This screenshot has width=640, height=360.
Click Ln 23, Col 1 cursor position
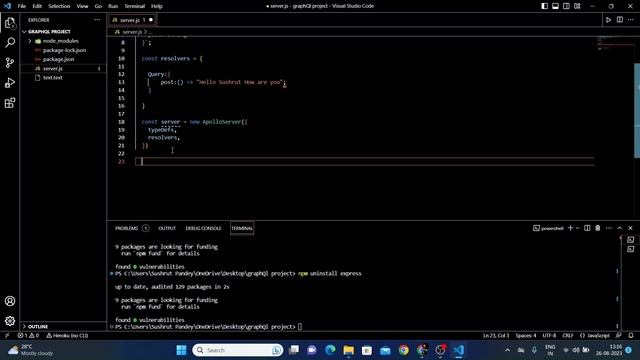496,336
